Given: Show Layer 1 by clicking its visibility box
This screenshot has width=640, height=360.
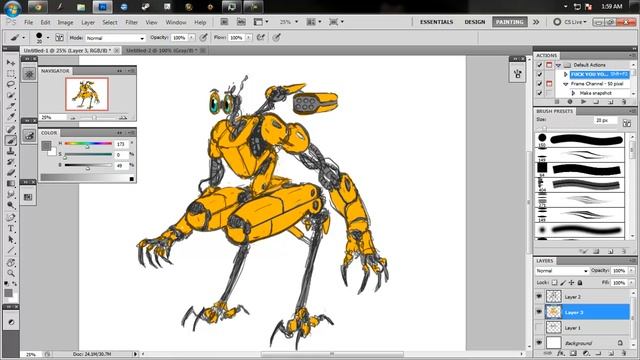Looking at the screenshot, I should [539, 327].
